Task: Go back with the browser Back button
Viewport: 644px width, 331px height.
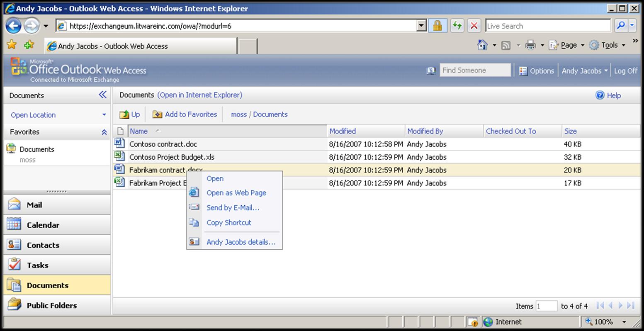Action: tap(13, 26)
